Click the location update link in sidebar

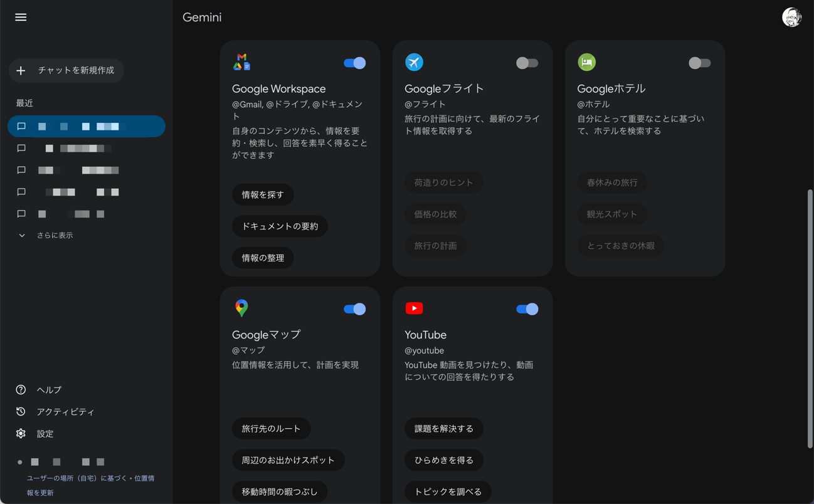click(90, 485)
